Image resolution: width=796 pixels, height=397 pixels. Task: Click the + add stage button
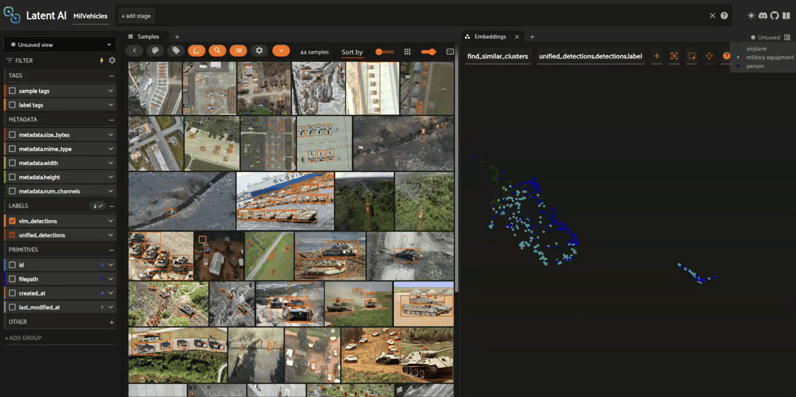coord(136,16)
